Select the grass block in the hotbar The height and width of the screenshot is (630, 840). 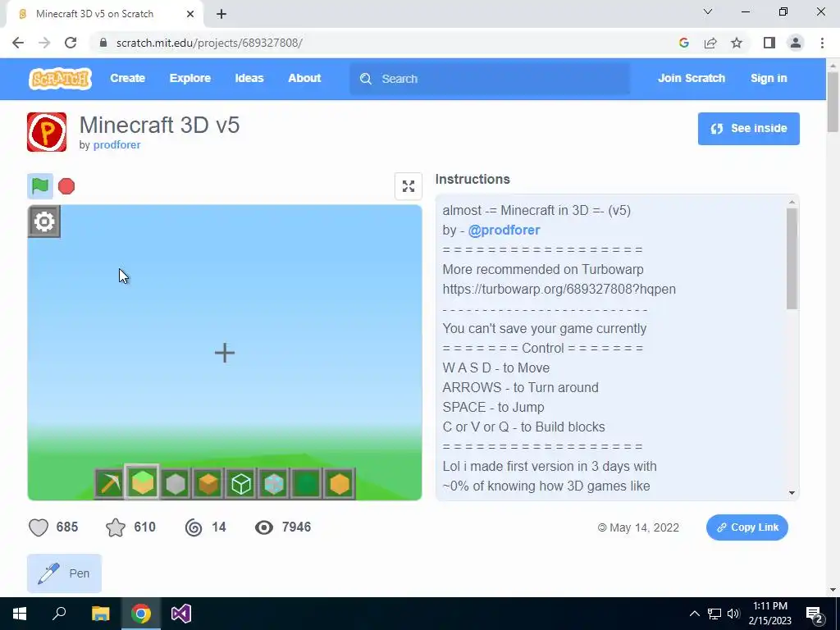click(143, 482)
